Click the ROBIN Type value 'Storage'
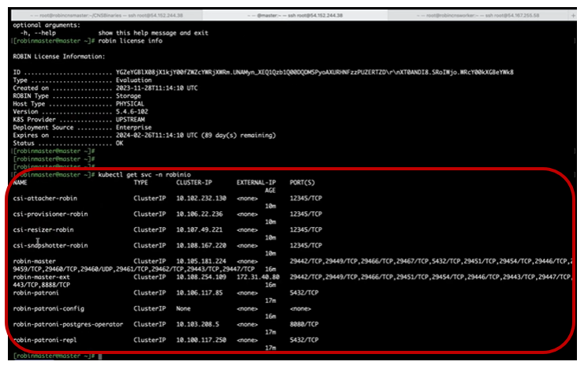This screenshot has height=369, width=588. click(128, 96)
